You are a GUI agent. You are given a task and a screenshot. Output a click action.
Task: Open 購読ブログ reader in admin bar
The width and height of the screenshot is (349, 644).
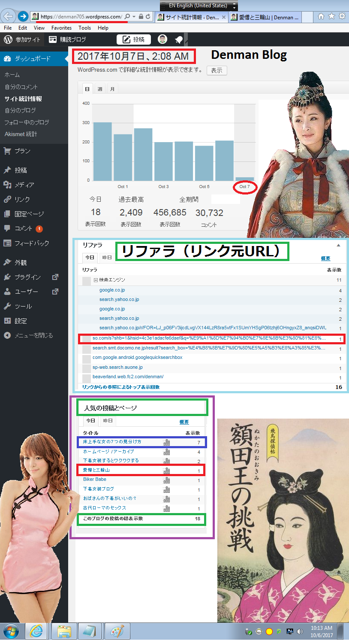pos(67,39)
